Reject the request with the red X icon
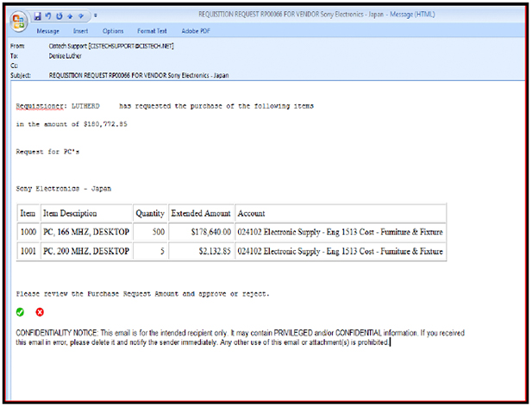This screenshot has width=532, height=408. click(40, 312)
